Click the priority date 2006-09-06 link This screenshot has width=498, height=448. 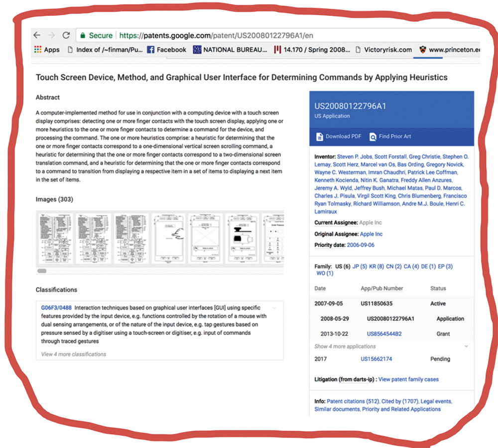[361, 245]
